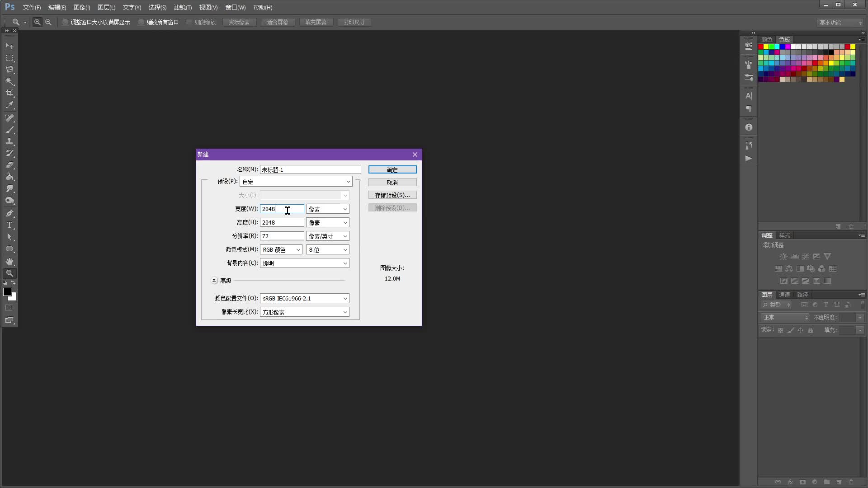Image resolution: width=868 pixels, height=488 pixels.
Task: Select the Pen tool
Action: [x=9, y=213]
